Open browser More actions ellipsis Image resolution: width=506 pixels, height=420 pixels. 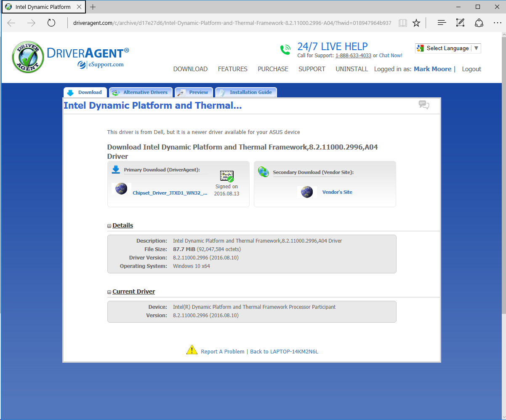click(497, 23)
